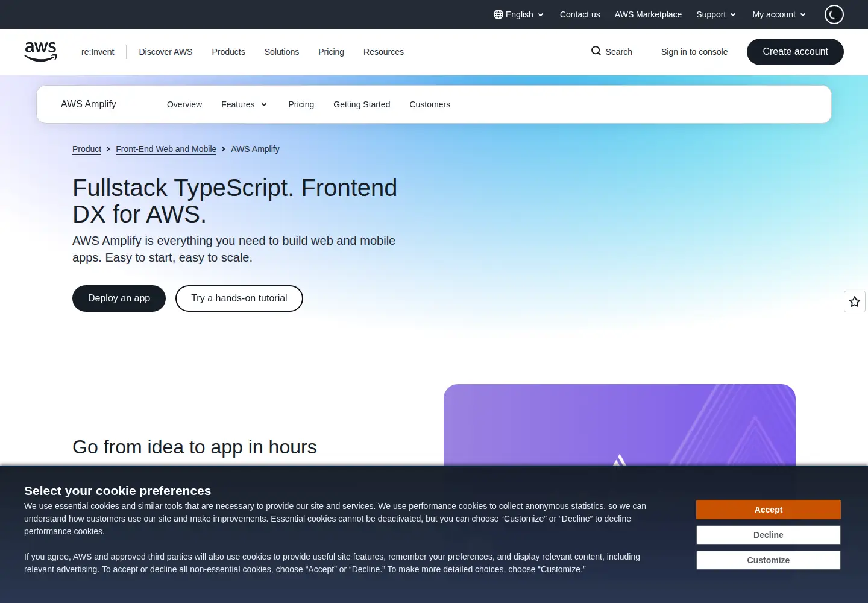Click the star feedback icon
This screenshot has height=603, width=868.
pos(855,301)
